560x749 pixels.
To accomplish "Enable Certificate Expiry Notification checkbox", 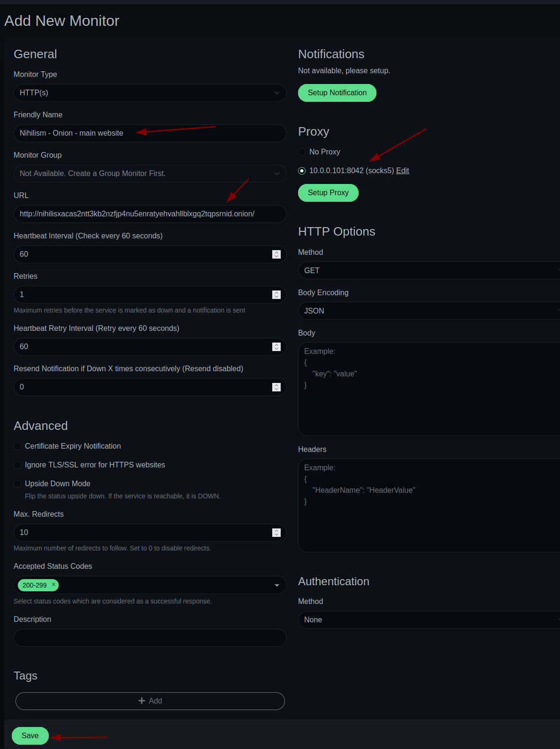I will click(x=17, y=446).
